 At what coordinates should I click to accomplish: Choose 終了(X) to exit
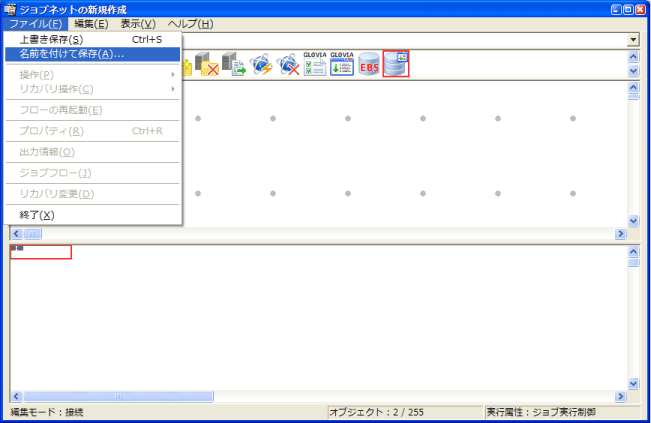tap(93, 215)
